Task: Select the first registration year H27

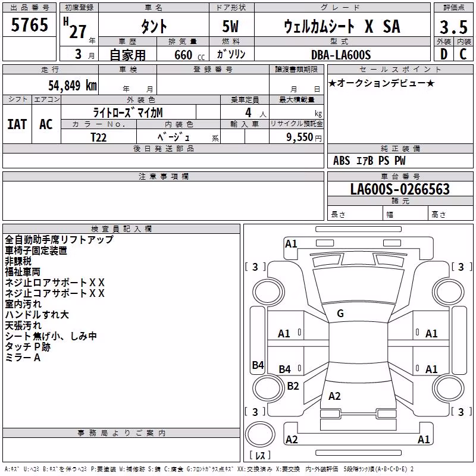Action: tap(75, 28)
